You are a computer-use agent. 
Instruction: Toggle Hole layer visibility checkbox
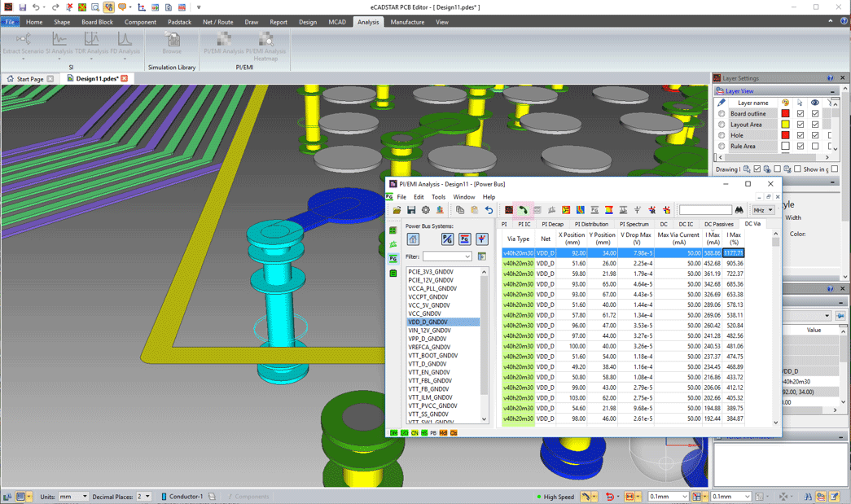pos(815,135)
